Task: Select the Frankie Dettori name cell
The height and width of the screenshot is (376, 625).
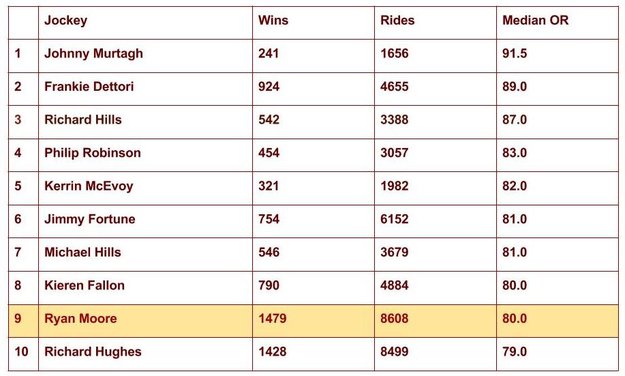Action: [x=145, y=89]
